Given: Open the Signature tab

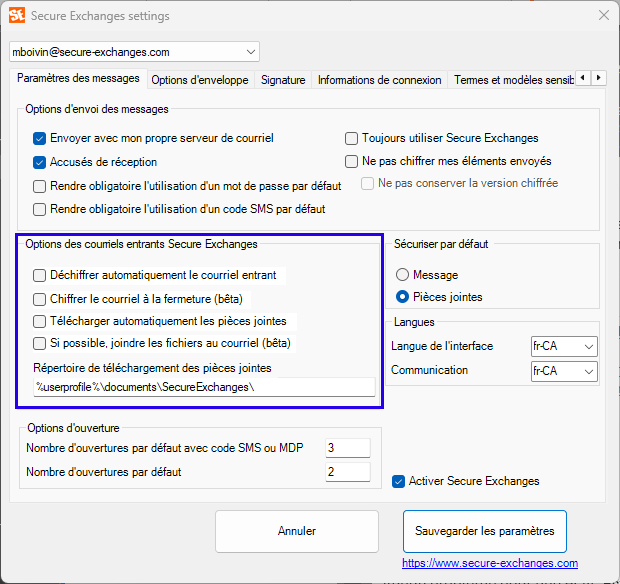Looking at the screenshot, I should (x=283, y=80).
